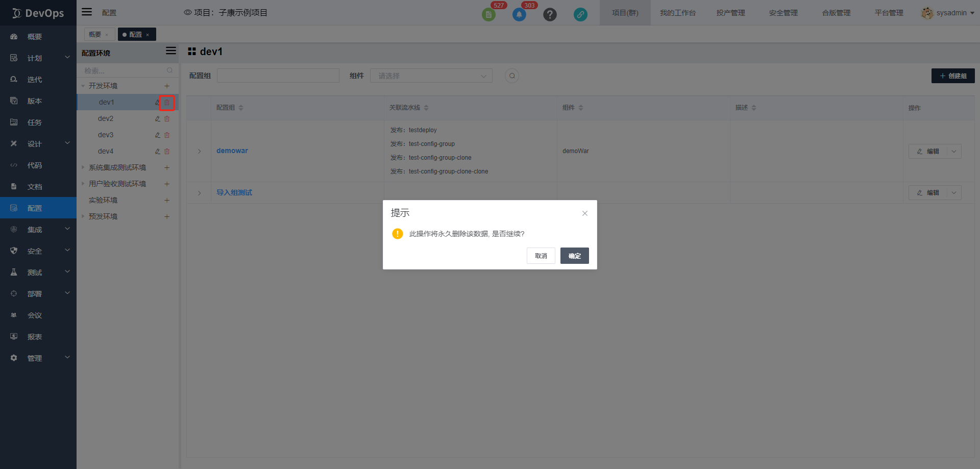The height and width of the screenshot is (469, 980).
Task: Click the DevOps logo
Action: (38, 13)
